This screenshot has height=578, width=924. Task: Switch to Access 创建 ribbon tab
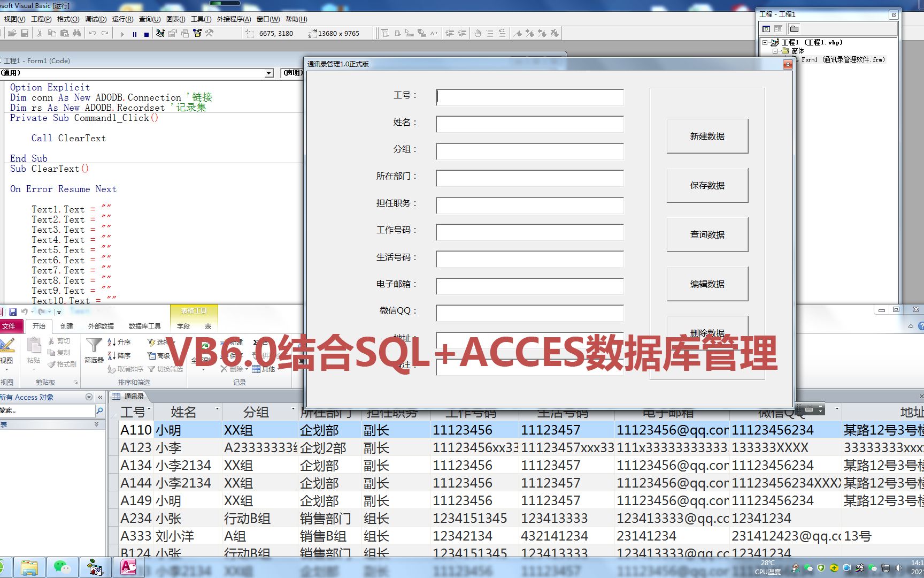point(67,326)
